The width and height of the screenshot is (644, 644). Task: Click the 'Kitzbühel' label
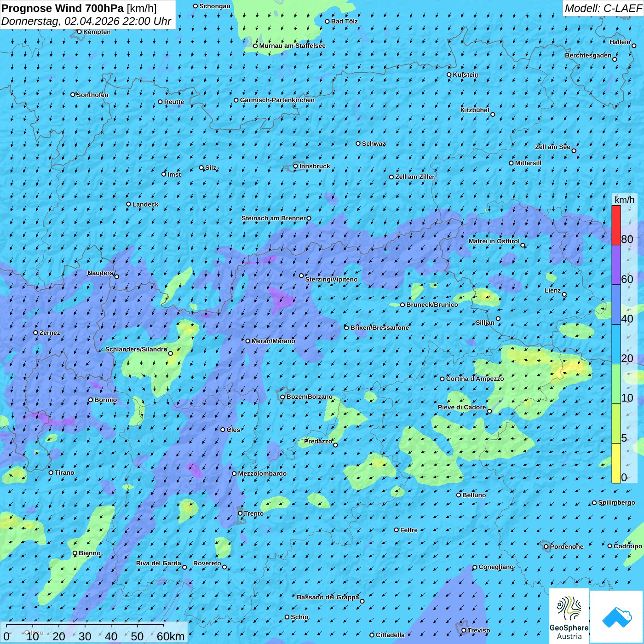475,110
